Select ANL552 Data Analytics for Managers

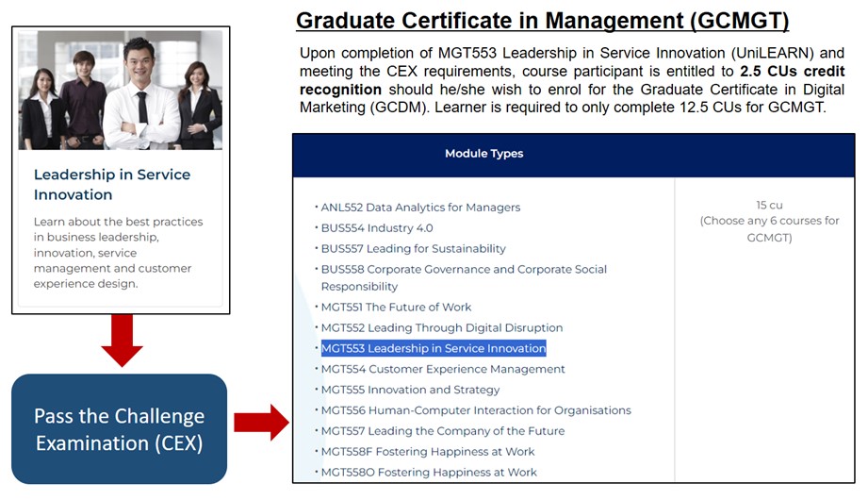420,208
